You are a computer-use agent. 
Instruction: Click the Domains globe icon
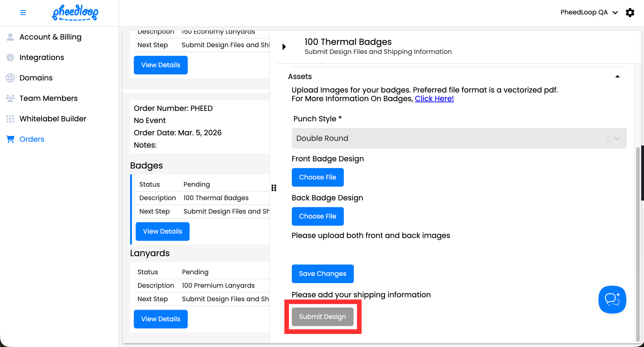(x=10, y=78)
